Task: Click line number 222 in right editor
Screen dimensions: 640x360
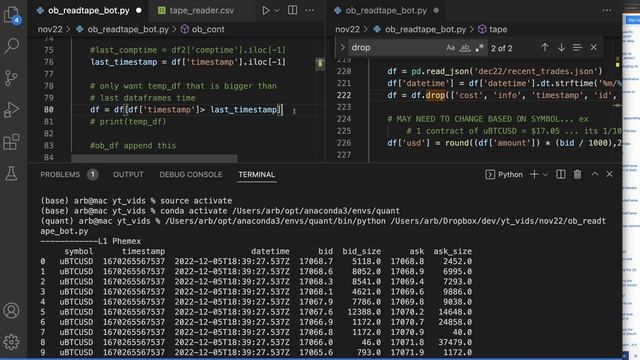Action: coord(344,95)
